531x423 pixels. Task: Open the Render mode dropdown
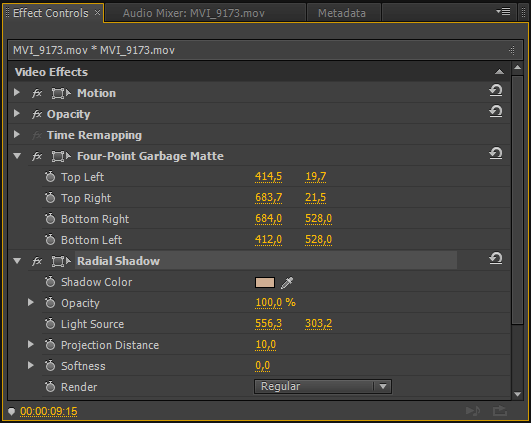coord(323,386)
